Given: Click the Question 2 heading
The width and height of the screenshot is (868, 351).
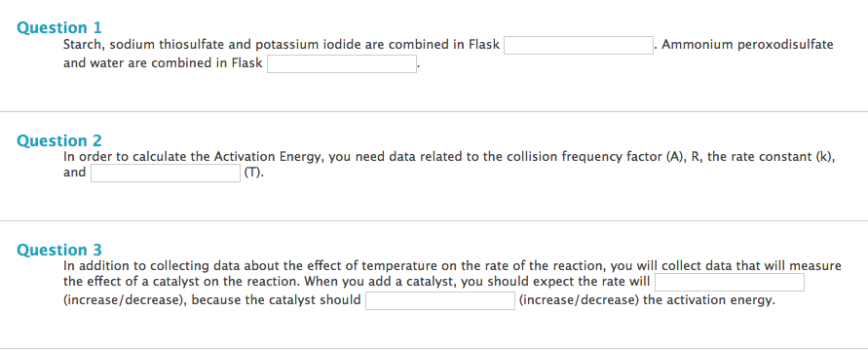Looking at the screenshot, I should coord(59,140).
